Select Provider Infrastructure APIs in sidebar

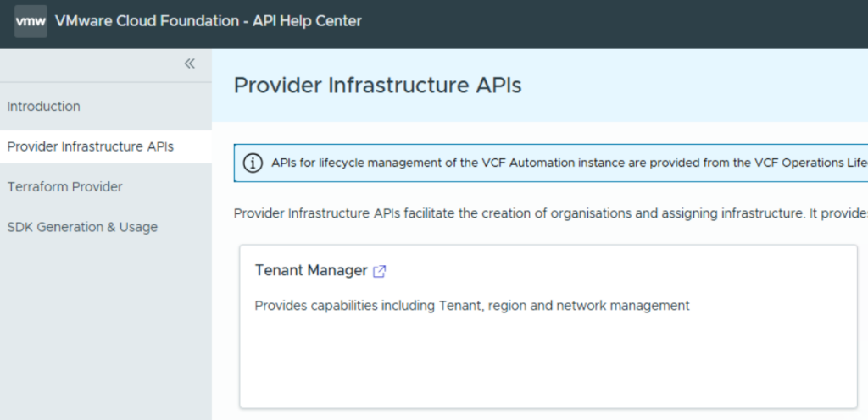point(91,146)
